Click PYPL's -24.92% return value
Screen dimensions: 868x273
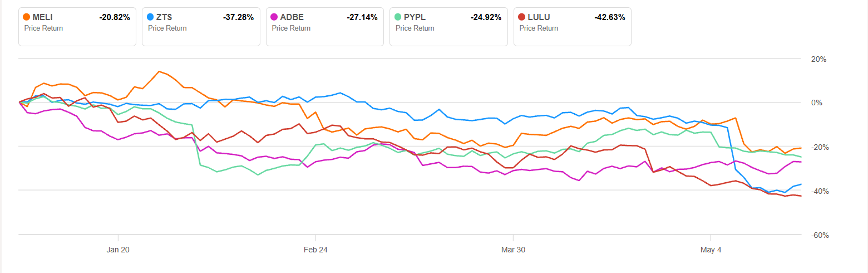coord(485,17)
